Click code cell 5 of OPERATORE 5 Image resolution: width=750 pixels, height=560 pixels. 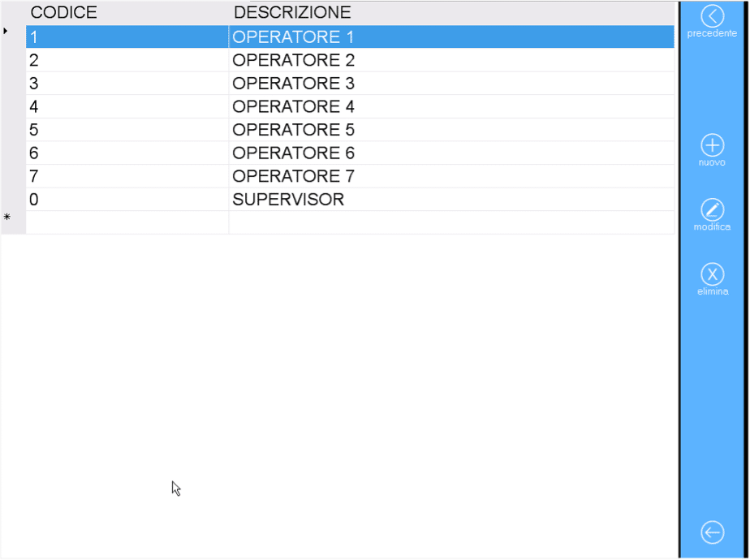[x=127, y=130]
